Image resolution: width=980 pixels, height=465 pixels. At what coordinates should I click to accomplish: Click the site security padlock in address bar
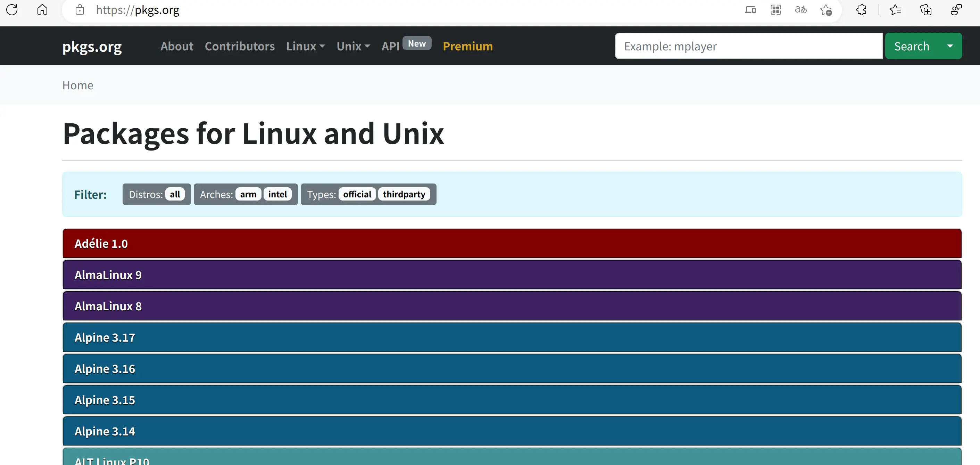80,10
